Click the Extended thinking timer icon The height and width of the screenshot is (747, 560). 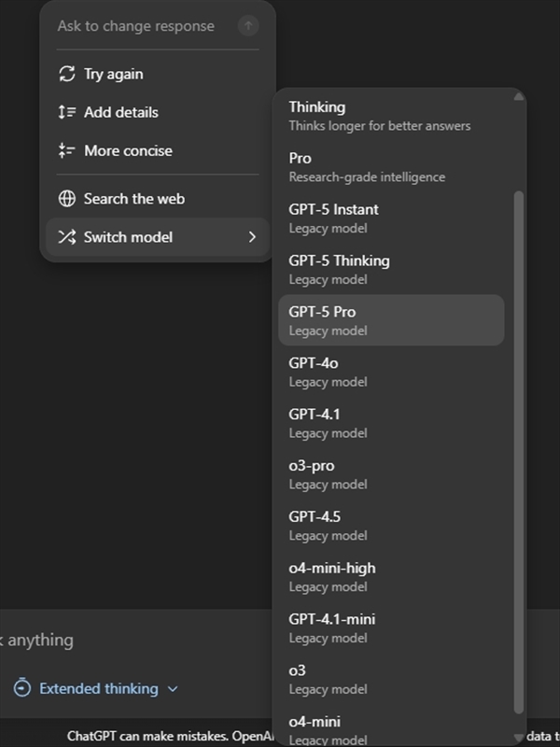22,688
